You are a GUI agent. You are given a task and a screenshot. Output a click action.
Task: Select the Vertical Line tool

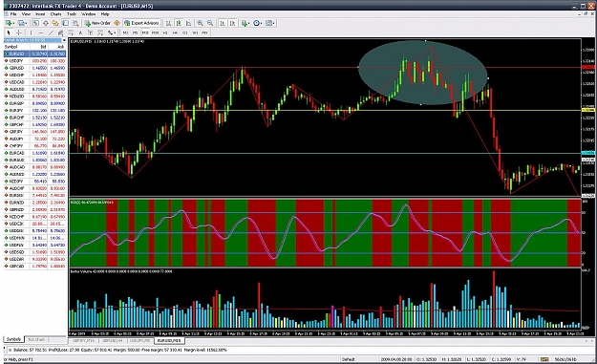tap(31, 32)
